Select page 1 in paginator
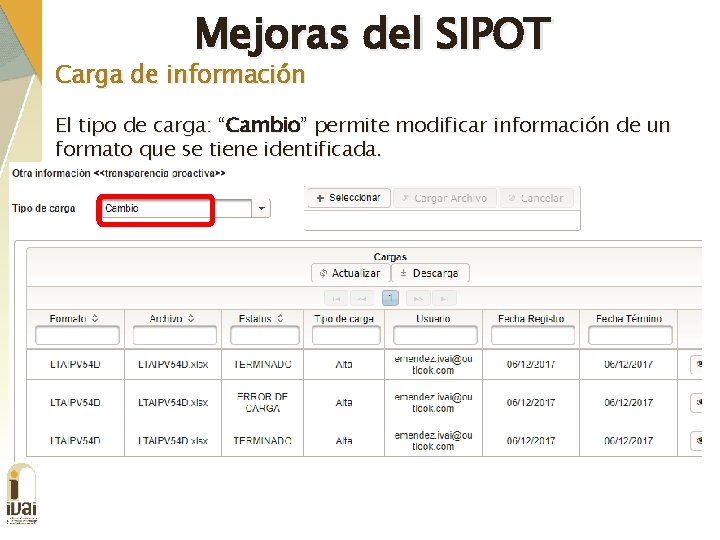The image size is (720, 540). coord(390,298)
